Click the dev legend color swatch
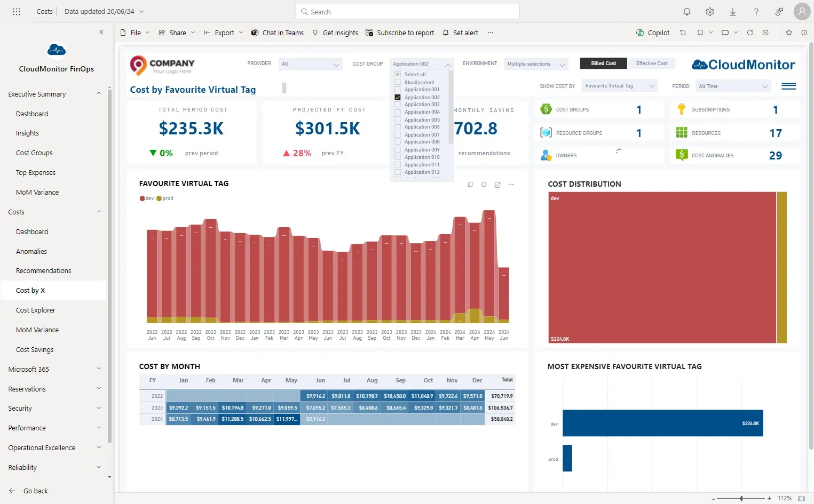Viewport: 814px width, 504px height. pos(142,198)
